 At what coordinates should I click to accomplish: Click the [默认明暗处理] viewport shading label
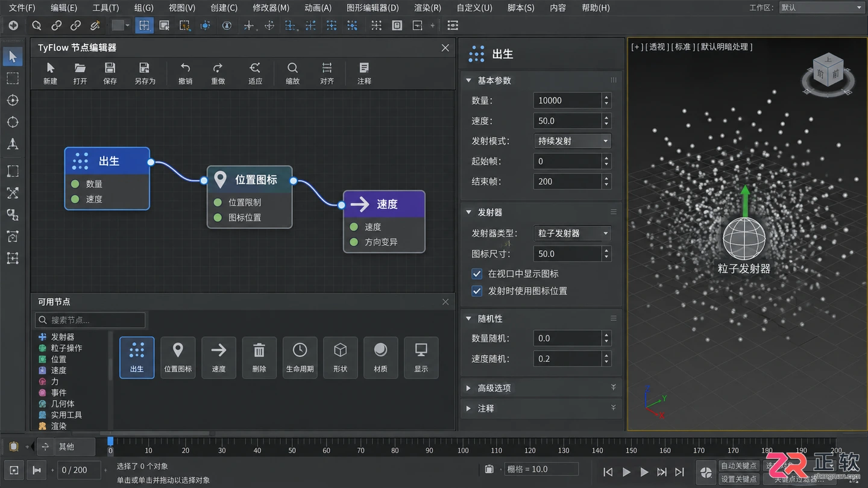pyautogui.click(x=725, y=47)
